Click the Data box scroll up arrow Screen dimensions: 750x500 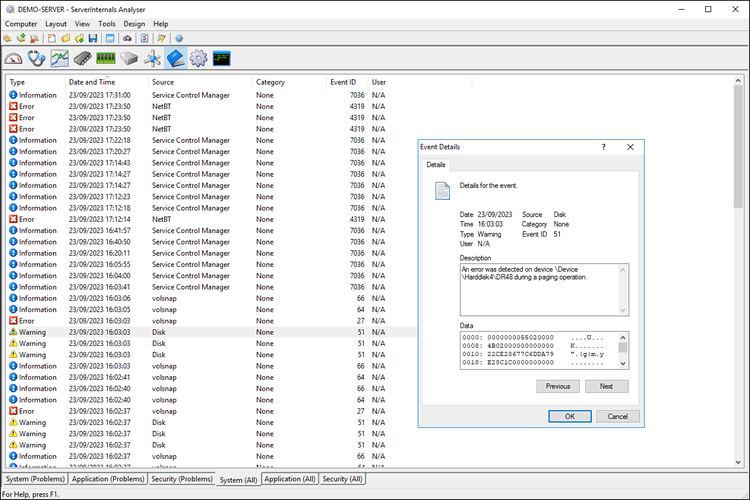point(623,337)
